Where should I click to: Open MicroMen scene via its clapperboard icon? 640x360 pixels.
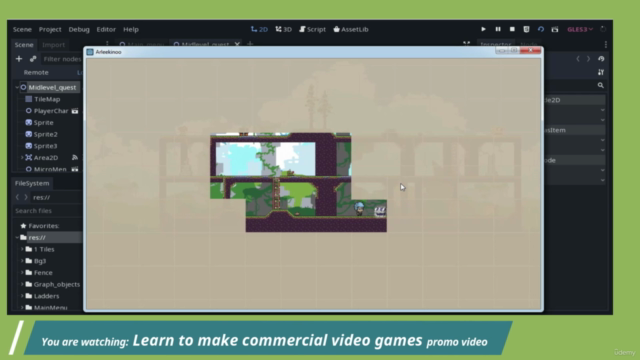pos(75,169)
